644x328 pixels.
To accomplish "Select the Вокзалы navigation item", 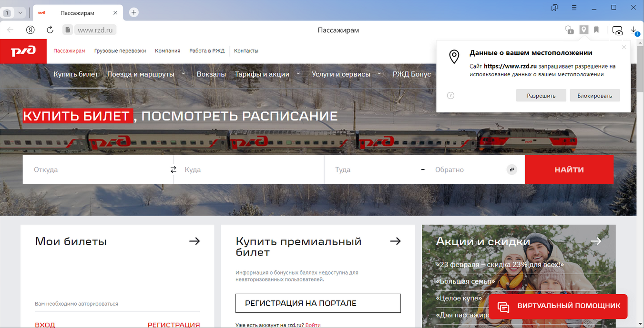I will [211, 74].
